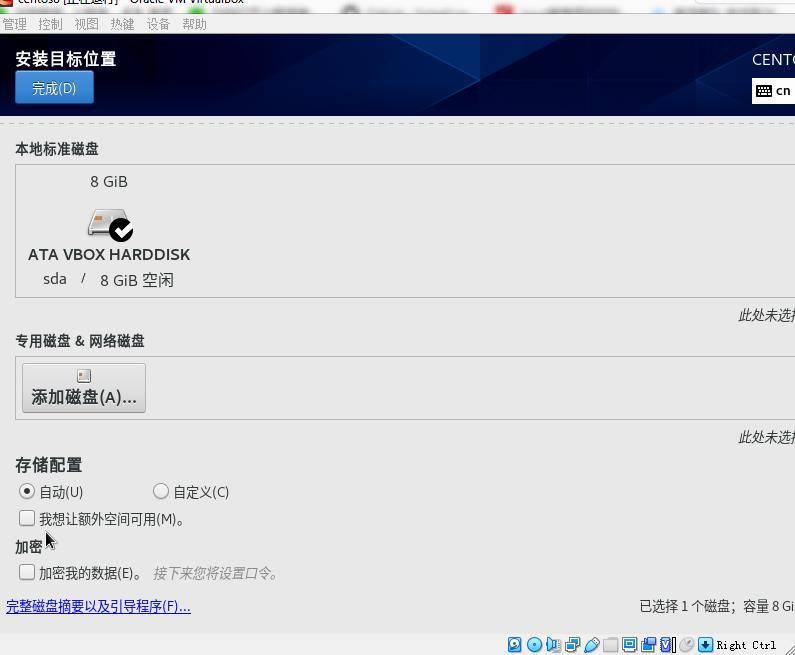Click the mouse integration status icon
This screenshot has width=795, height=655.
tap(686, 644)
